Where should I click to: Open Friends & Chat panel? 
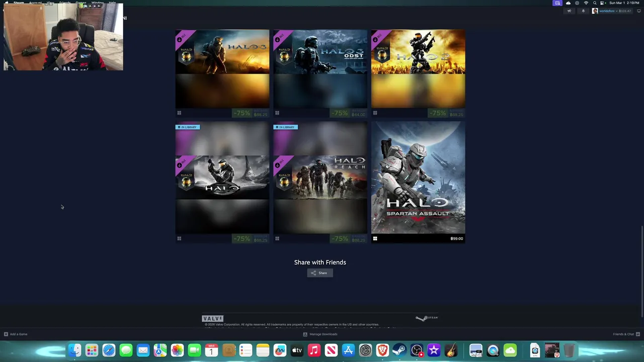point(626,334)
